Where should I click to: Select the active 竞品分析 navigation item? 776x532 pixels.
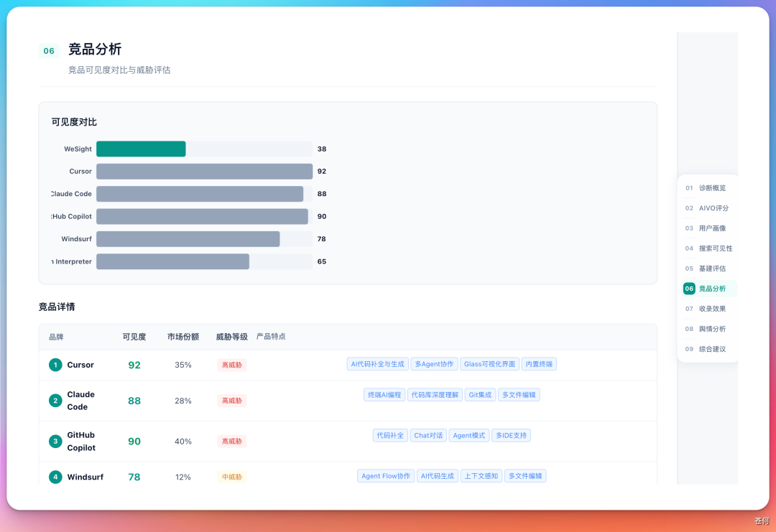[x=709, y=288]
